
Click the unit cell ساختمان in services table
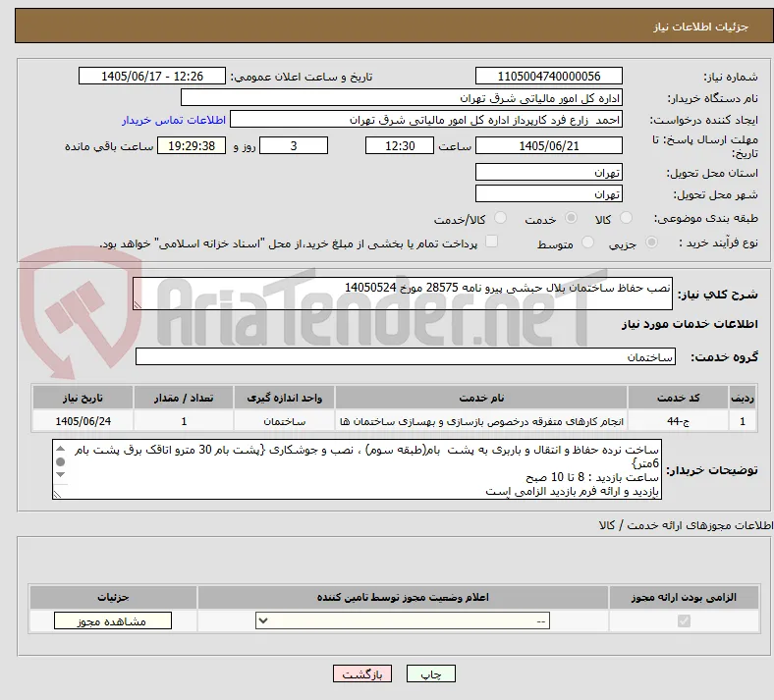(x=284, y=421)
